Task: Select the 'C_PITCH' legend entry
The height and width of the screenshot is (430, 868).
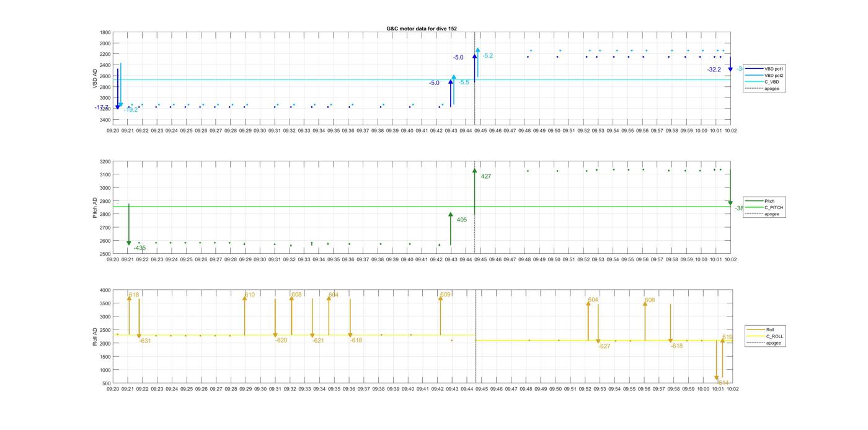Action: 764,208
